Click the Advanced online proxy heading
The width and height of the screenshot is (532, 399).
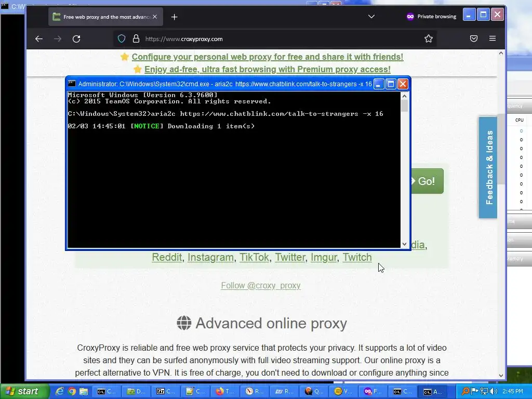(271, 323)
